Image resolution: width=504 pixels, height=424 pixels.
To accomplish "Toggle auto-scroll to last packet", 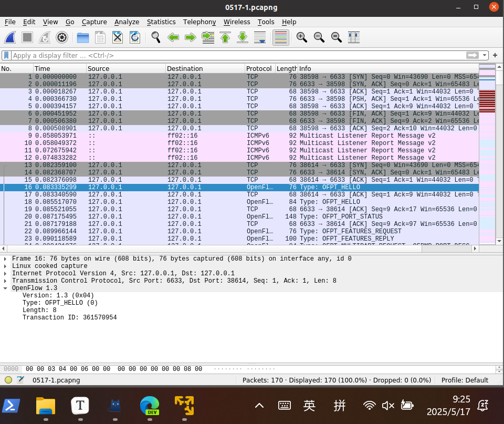I will tap(260, 37).
